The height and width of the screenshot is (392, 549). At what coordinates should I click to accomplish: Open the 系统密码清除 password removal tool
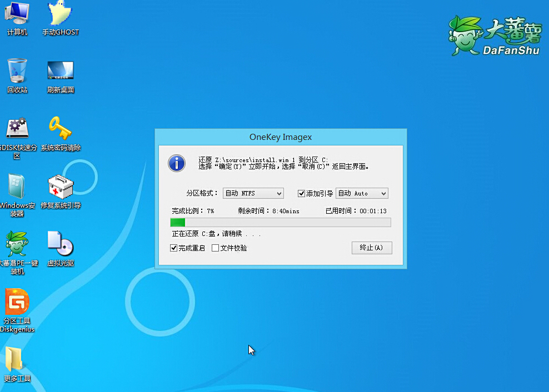pyautogui.click(x=61, y=129)
